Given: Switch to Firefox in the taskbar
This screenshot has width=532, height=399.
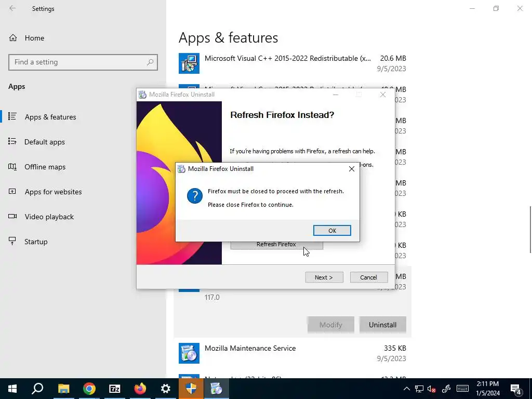Looking at the screenshot, I should tap(140, 389).
